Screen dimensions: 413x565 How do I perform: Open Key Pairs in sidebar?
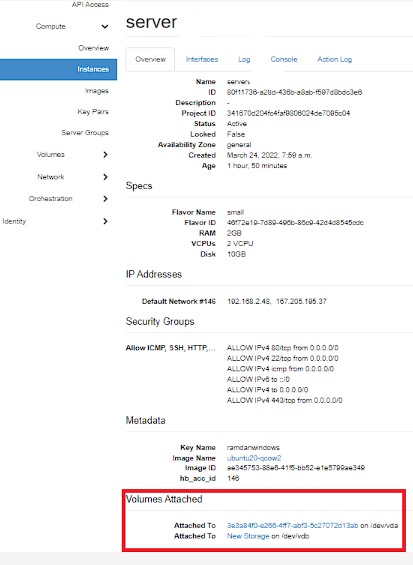pyautogui.click(x=93, y=111)
